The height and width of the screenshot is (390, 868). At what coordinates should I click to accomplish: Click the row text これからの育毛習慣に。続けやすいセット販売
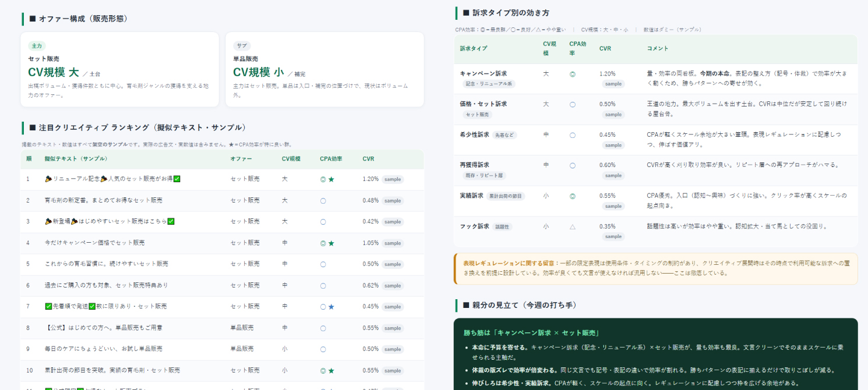107,264
